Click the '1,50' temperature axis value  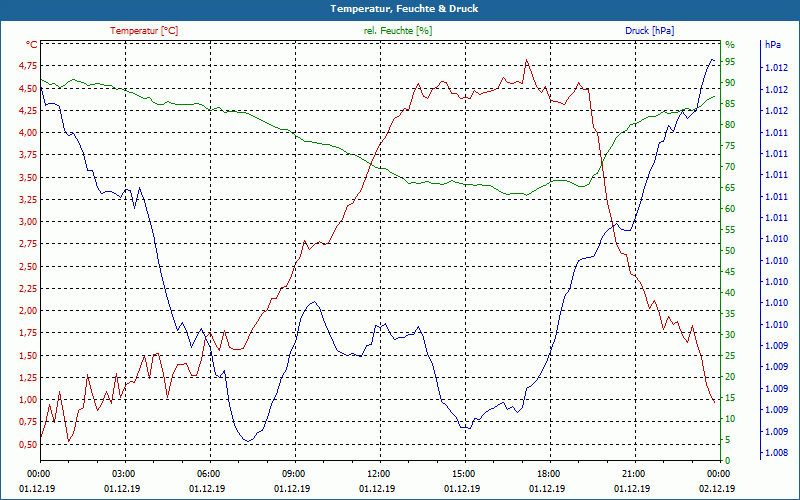click(x=29, y=356)
